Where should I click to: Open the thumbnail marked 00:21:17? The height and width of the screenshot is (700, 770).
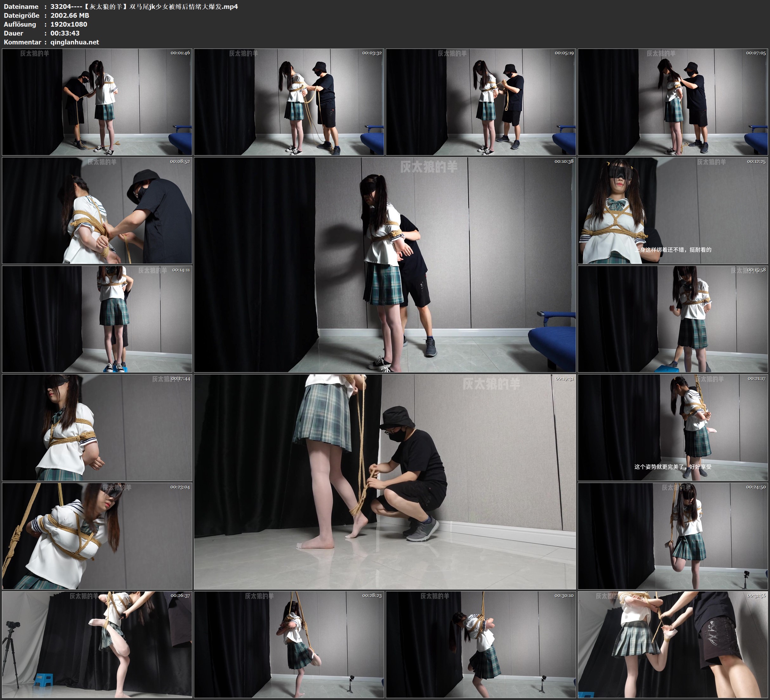pyautogui.click(x=673, y=427)
